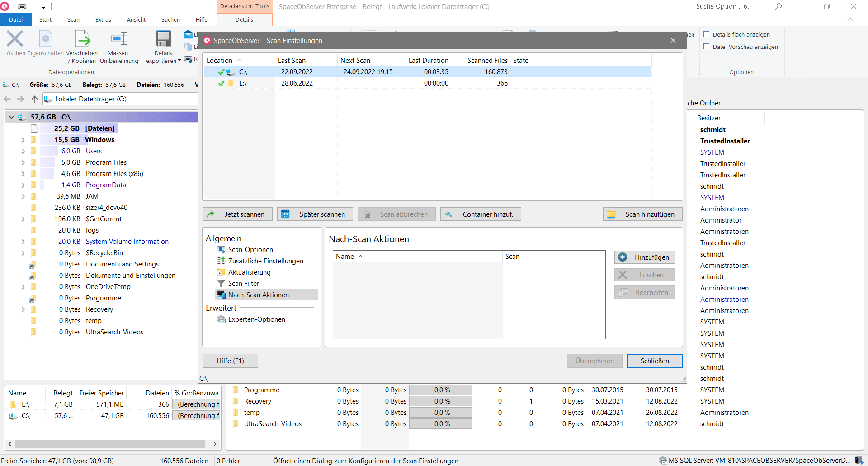Expand the Program Files folder node
Viewport: 868px width, 466px height.
[x=23, y=162]
